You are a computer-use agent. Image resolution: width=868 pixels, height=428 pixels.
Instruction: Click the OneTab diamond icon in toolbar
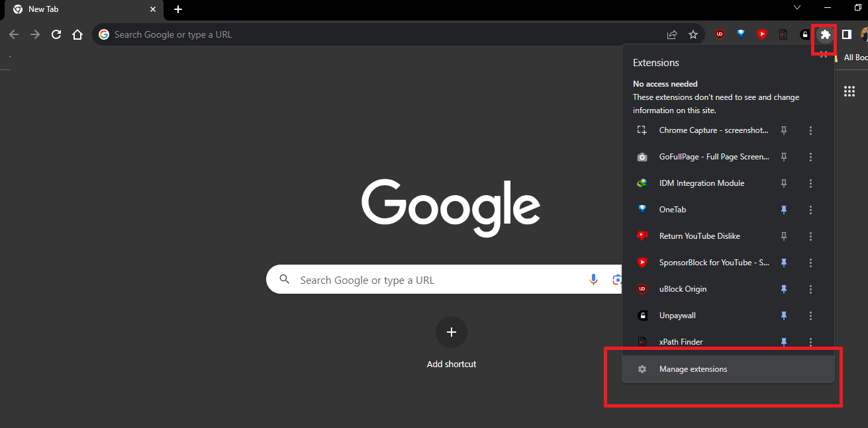click(x=741, y=34)
